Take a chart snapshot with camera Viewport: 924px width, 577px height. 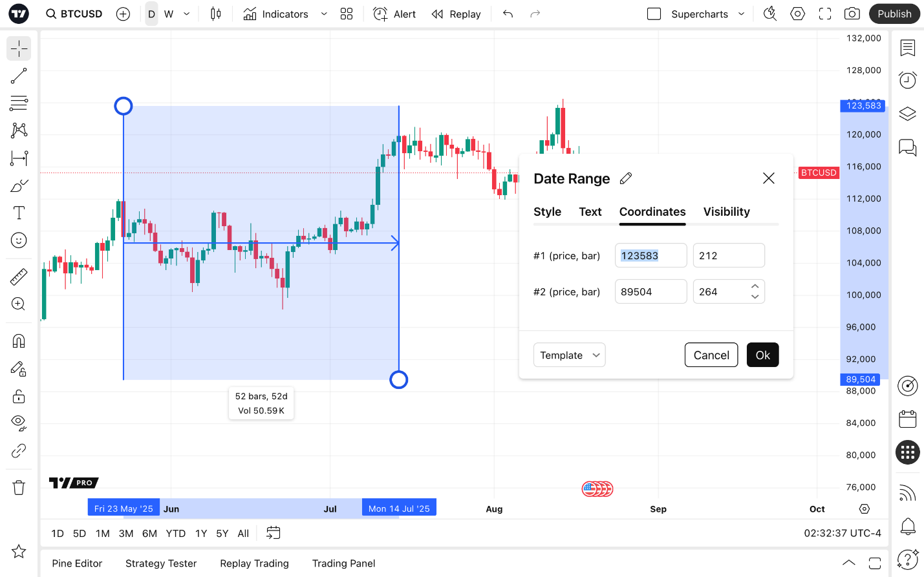852,14
